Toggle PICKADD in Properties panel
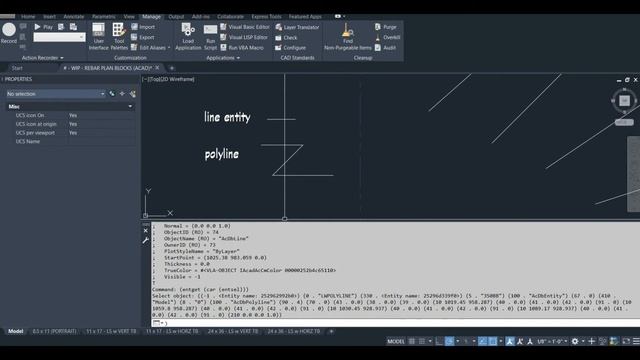The width and height of the screenshot is (640, 360). 112,94
